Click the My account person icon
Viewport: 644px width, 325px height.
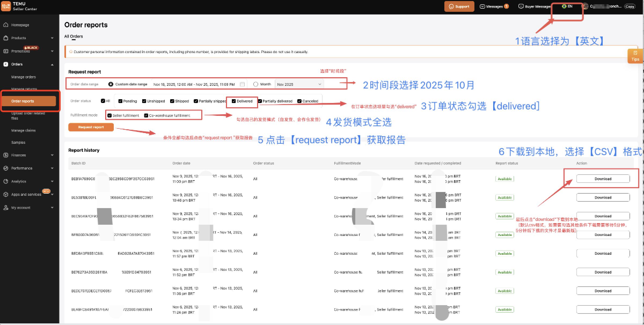6,208
